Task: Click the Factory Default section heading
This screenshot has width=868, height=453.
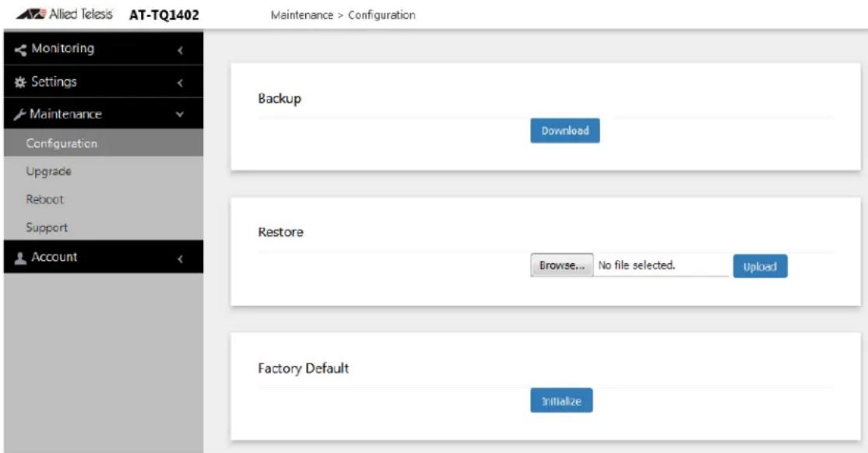Action: [304, 368]
